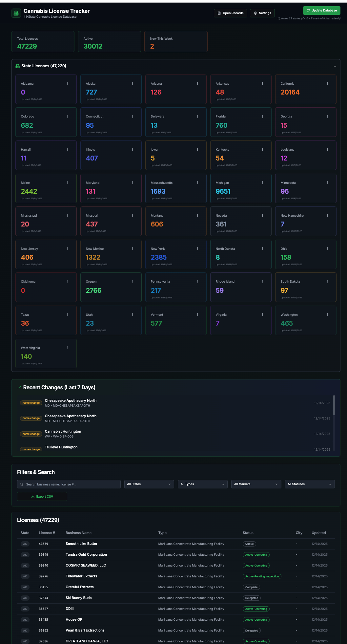Open Montana card's three-dot menu
Viewport: 347px width, 644px height.
(x=197, y=216)
